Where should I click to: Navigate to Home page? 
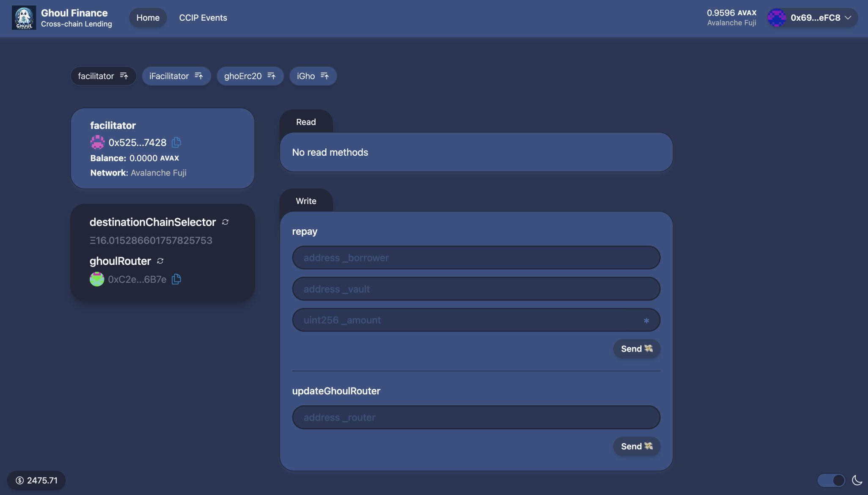tap(148, 17)
